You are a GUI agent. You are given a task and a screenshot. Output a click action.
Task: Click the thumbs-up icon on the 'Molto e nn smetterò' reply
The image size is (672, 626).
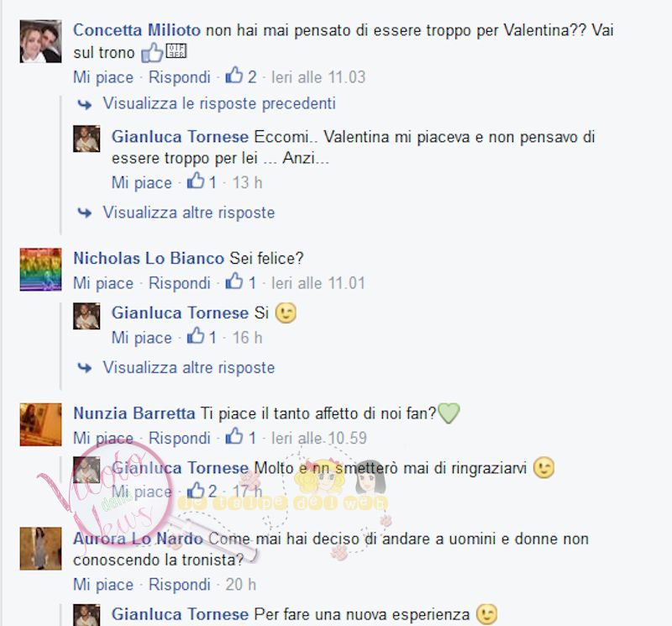[196, 490]
